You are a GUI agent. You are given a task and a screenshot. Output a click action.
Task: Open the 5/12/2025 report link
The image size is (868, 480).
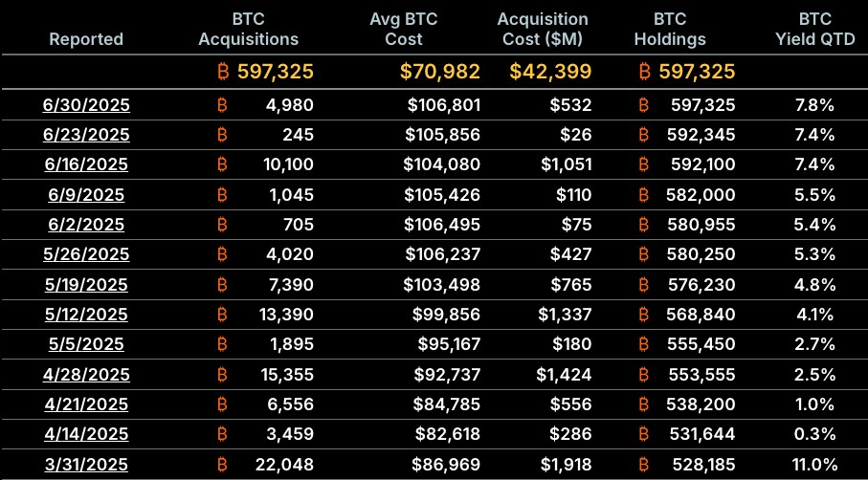(x=86, y=316)
